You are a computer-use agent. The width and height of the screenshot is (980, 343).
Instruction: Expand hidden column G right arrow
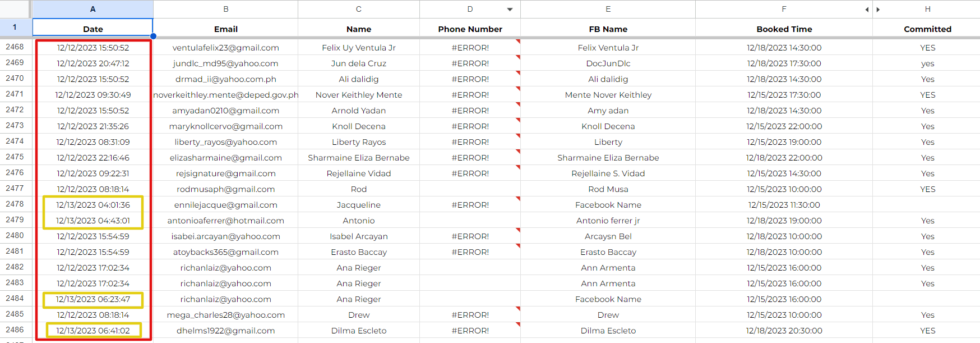pyautogui.click(x=878, y=10)
